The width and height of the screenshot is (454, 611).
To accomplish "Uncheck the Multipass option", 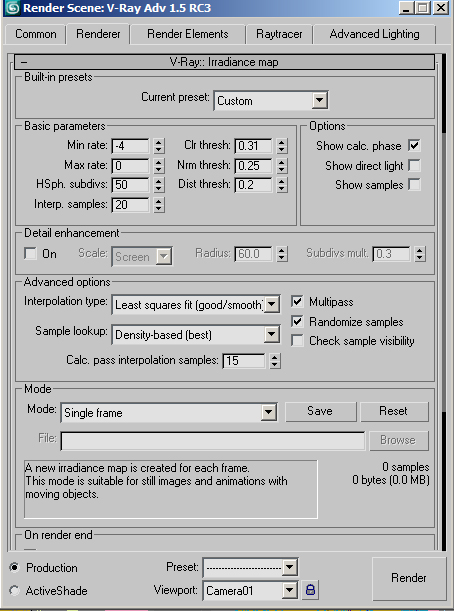I will point(297,301).
